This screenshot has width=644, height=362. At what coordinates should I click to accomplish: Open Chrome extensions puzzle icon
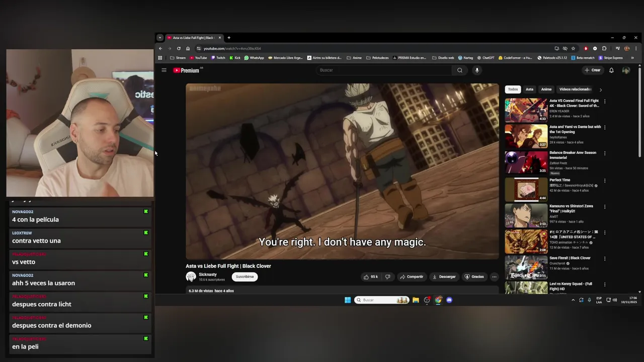tap(604, 49)
